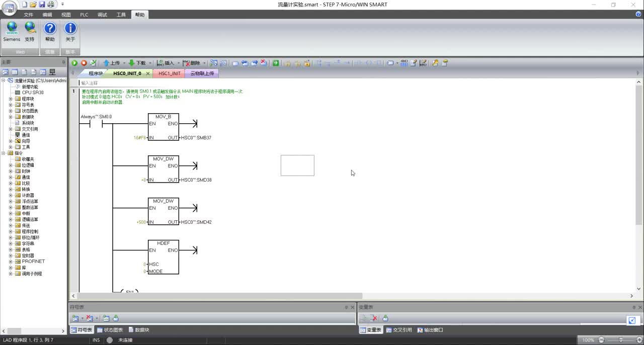This screenshot has width=644, height=345.
Task: Expand the 数据块 tree node
Action: pyautogui.click(x=11, y=117)
